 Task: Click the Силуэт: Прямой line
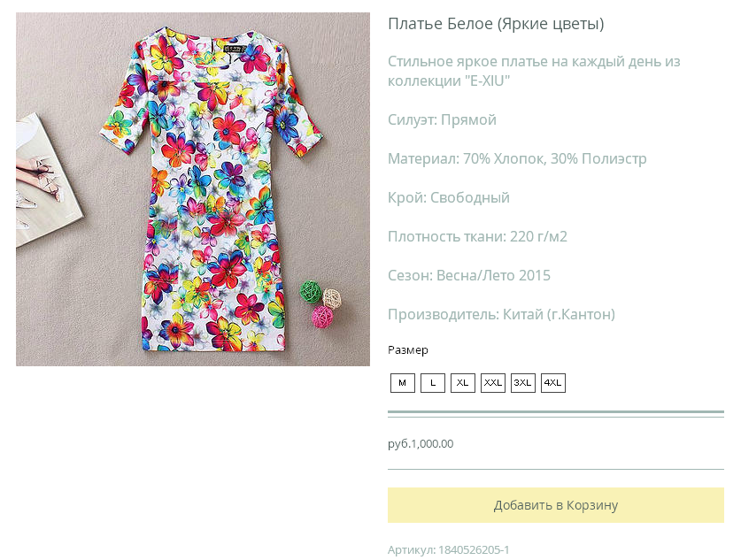(x=442, y=120)
